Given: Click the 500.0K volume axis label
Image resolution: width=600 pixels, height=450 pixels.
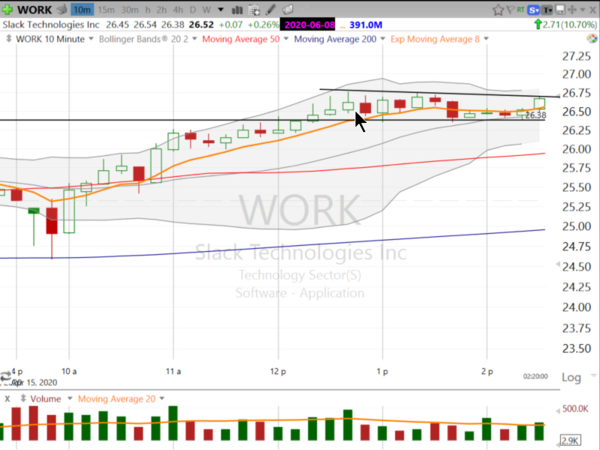Looking at the screenshot, I should 575,409.
